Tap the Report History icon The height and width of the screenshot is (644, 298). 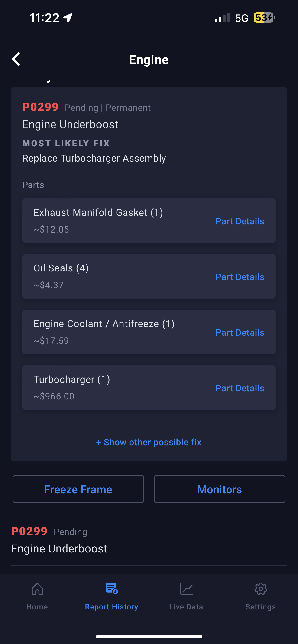pyautogui.click(x=112, y=588)
